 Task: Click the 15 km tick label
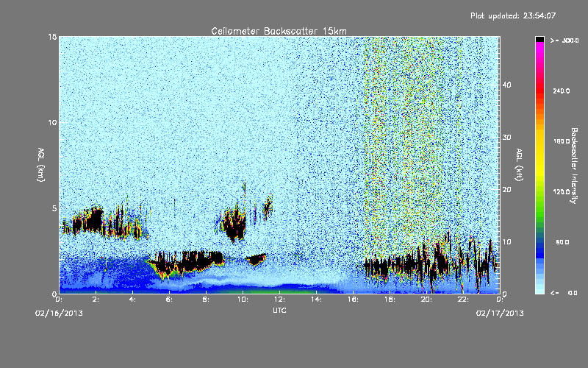click(52, 37)
